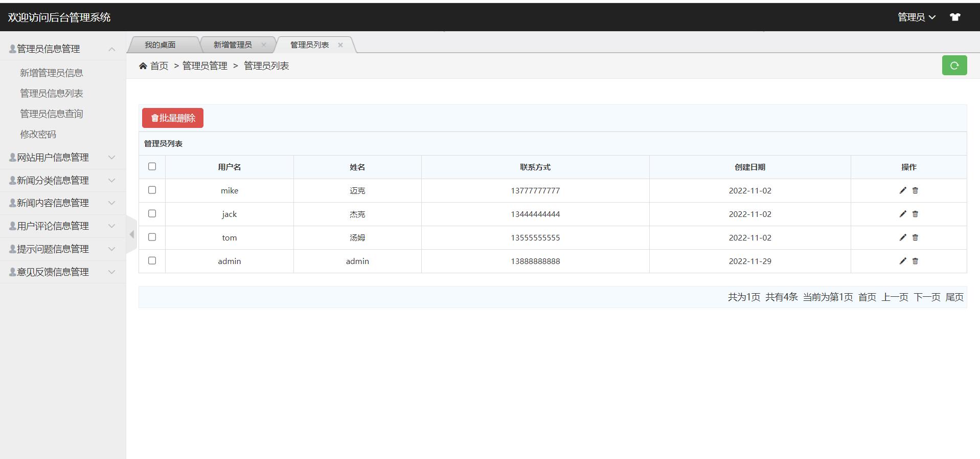Expand 新闻分类信息管理 menu section
The width and height of the screenshot is (980, 459).
click(63, 180)
